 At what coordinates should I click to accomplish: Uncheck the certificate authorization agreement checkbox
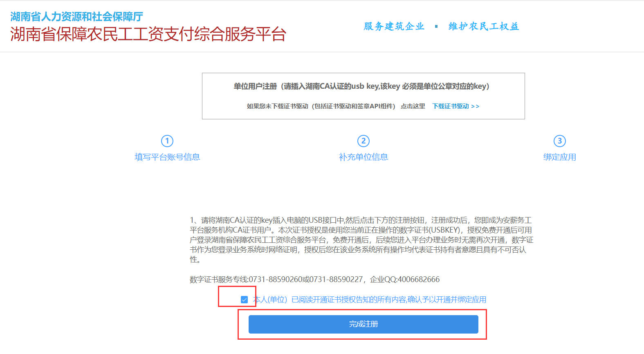pyautogui.click(x=245, y=300)
